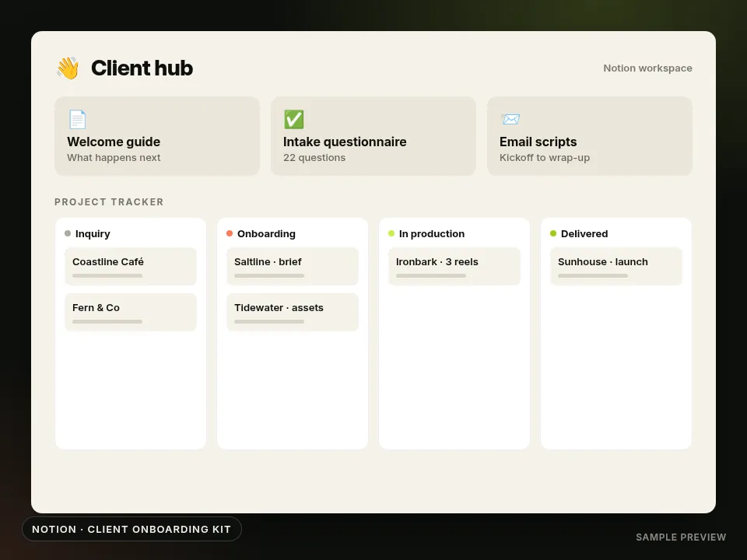The width and height of the screenshot is (747, 560).
Task: Select the Inquiry column heading
Action: (x=93, y=234)
